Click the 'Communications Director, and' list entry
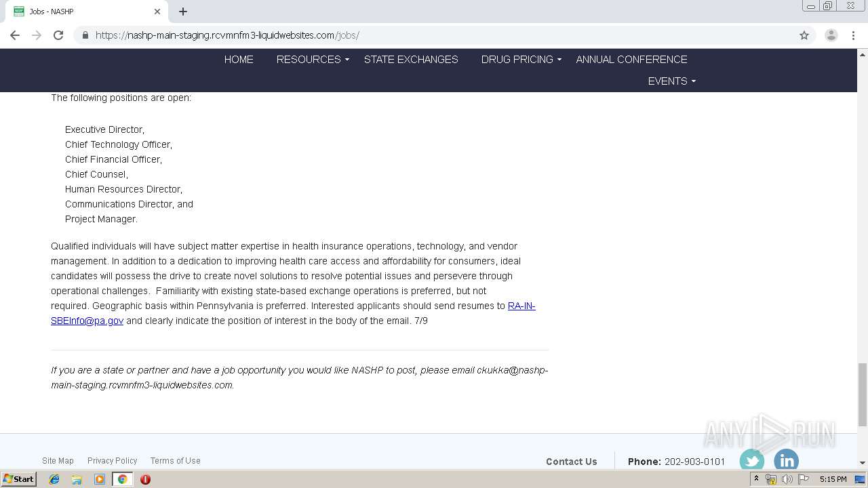Image resolution: width=868 pixels, height=488 pixels. click(x=129, y=204)
